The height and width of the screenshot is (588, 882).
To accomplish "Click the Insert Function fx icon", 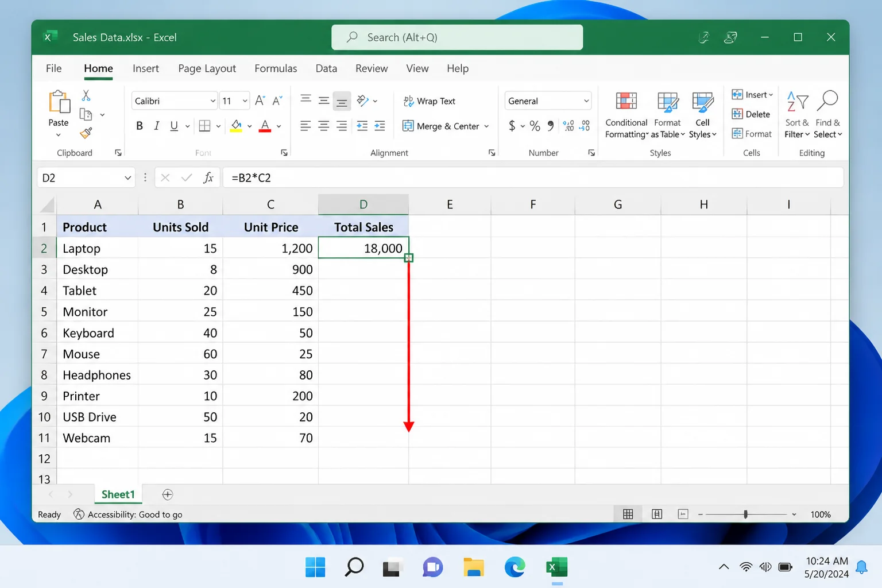I will (x=208, y=178).
